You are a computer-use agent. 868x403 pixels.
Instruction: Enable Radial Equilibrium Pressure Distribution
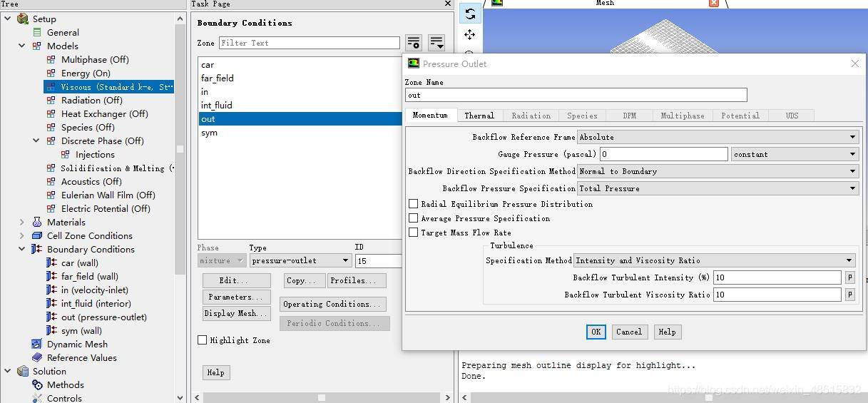click(413, 204)
